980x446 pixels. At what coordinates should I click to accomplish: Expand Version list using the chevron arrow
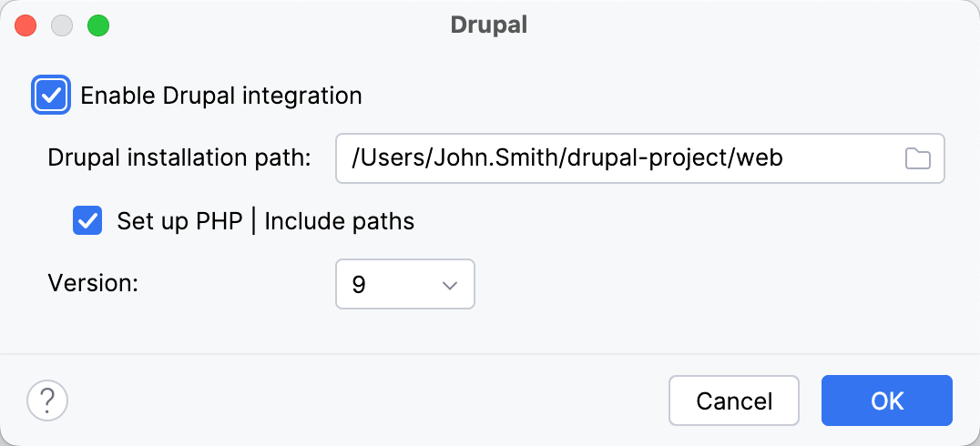click(x=449, y=285)
